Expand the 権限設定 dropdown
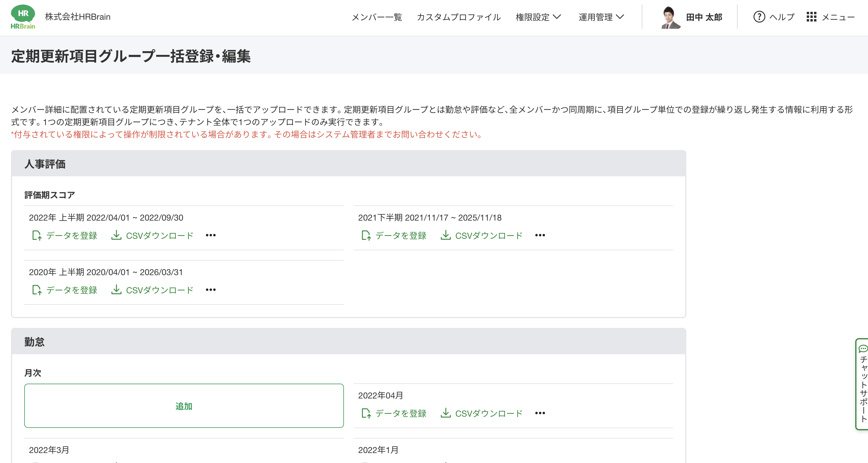 pyautogui.click(x=538, y=17)
